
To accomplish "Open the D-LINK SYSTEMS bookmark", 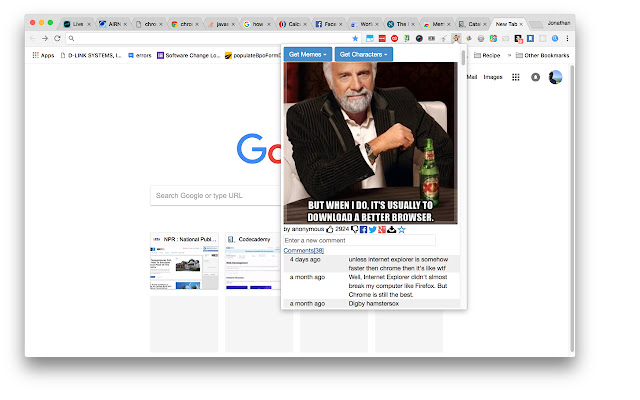I will point(91,55).
